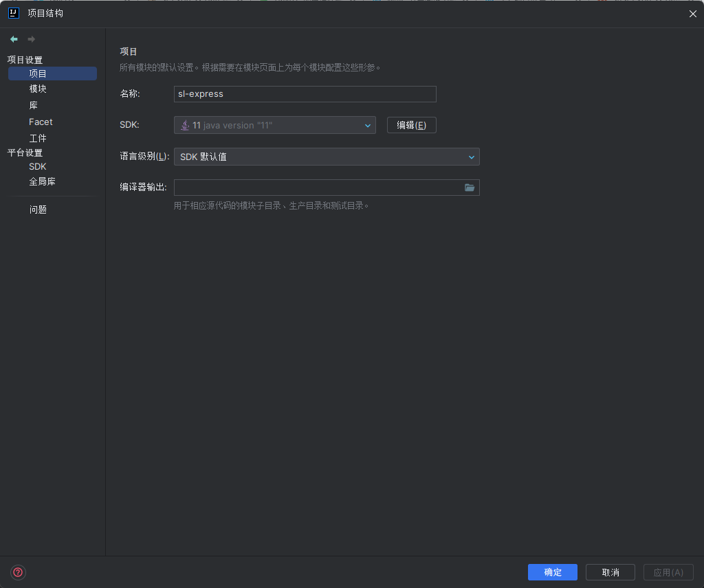The width and height of the screenshot is (704, 588).
Task: Expand the SDK version dropdown
Action: [x=367, y=125]
